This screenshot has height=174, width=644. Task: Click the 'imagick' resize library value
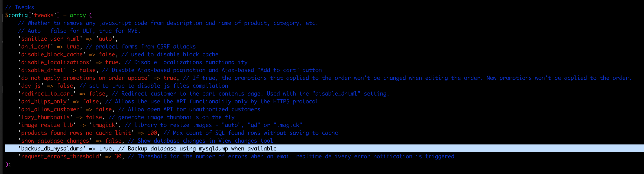[104, 125]
